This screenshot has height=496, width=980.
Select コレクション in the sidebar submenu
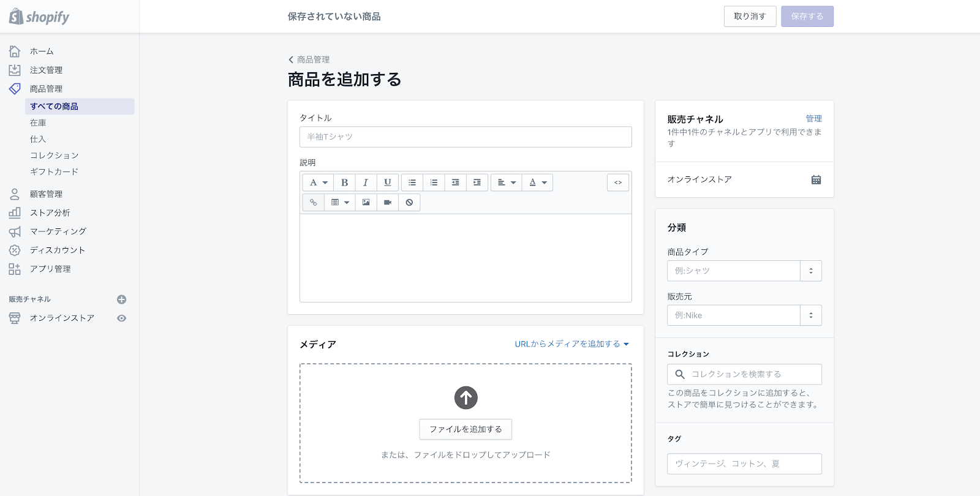pos(54,156)
